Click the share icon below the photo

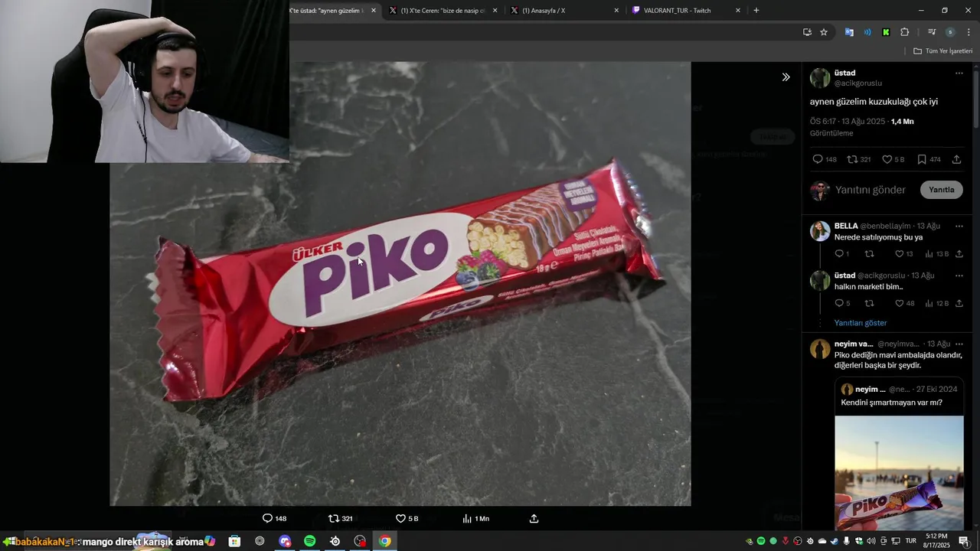pyautogui.click(x=534, y=518)
